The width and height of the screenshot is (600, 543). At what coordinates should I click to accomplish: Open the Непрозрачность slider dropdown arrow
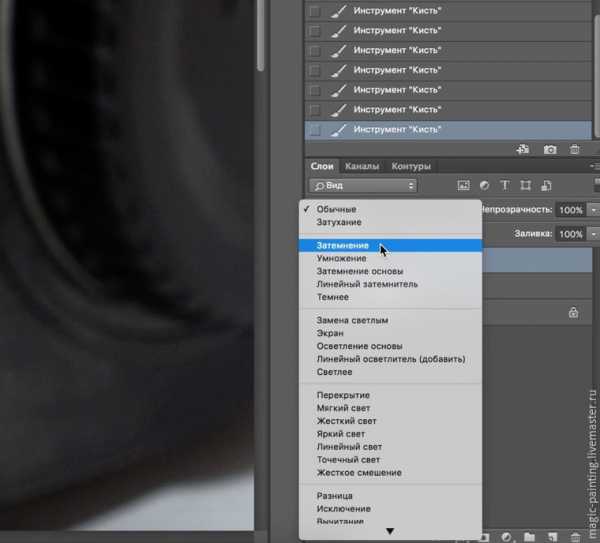point(594,210)
